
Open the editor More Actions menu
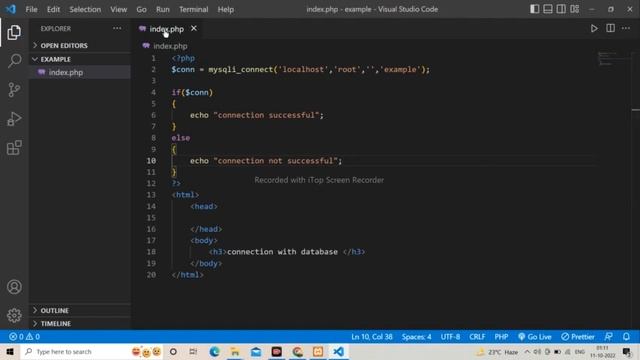click(x=626, y=28)
